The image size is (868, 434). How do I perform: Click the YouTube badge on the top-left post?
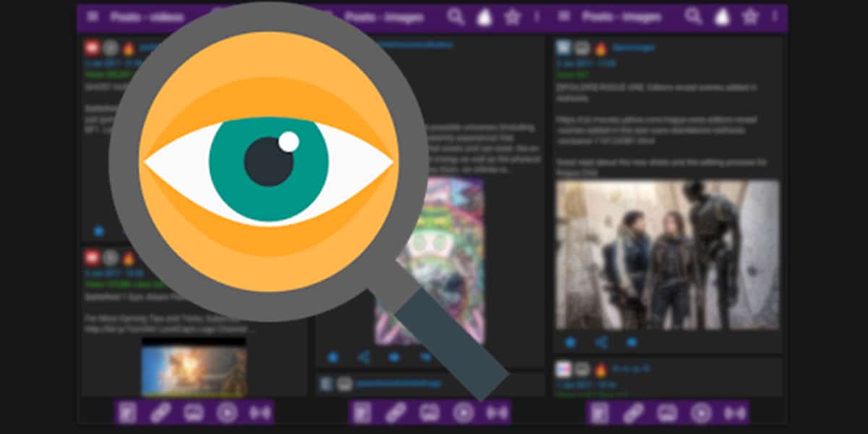click(x=92, y=47)
